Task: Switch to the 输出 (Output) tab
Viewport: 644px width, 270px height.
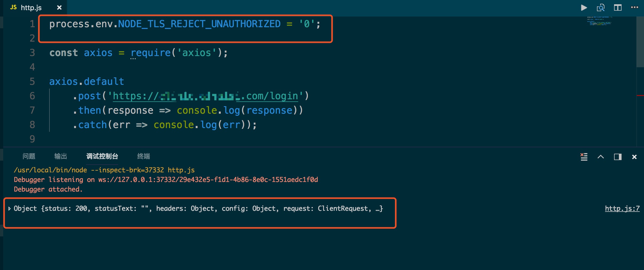Action: click(x=61, y=156)
